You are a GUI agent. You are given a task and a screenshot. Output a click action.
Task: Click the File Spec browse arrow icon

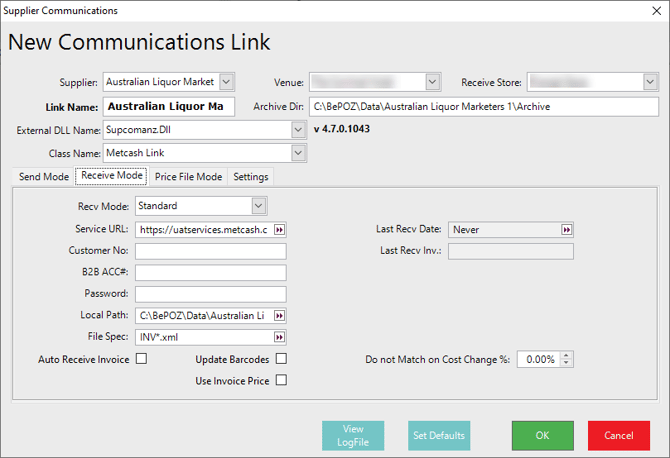coord(279,337)
